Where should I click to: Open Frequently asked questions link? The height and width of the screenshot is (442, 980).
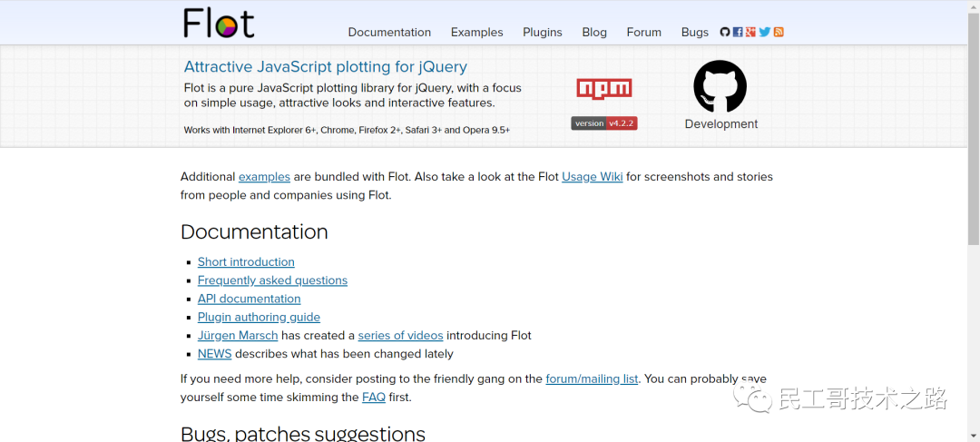pyautogui.click(x=272, y=280)
